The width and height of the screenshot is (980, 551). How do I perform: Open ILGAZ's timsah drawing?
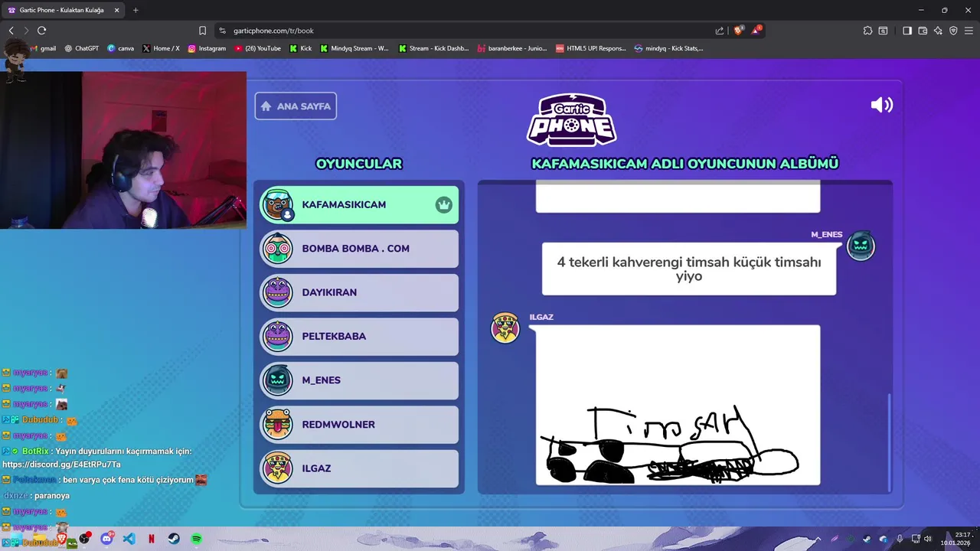pos(678,405)
